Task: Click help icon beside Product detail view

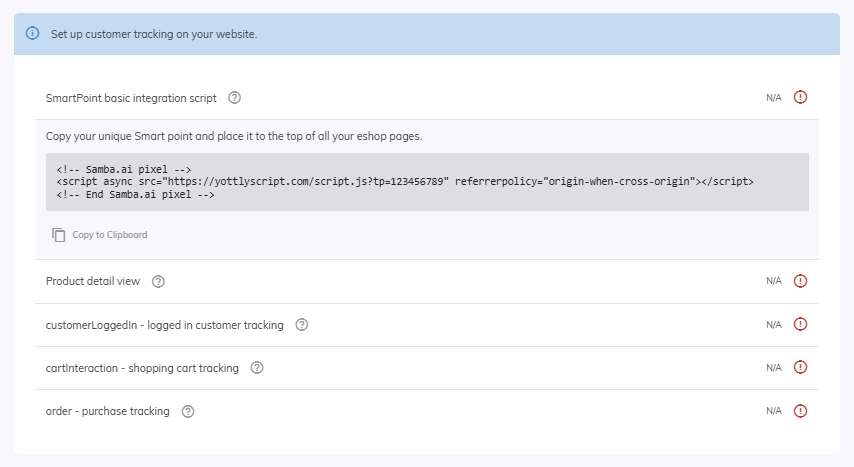Action: pos(158,281)
